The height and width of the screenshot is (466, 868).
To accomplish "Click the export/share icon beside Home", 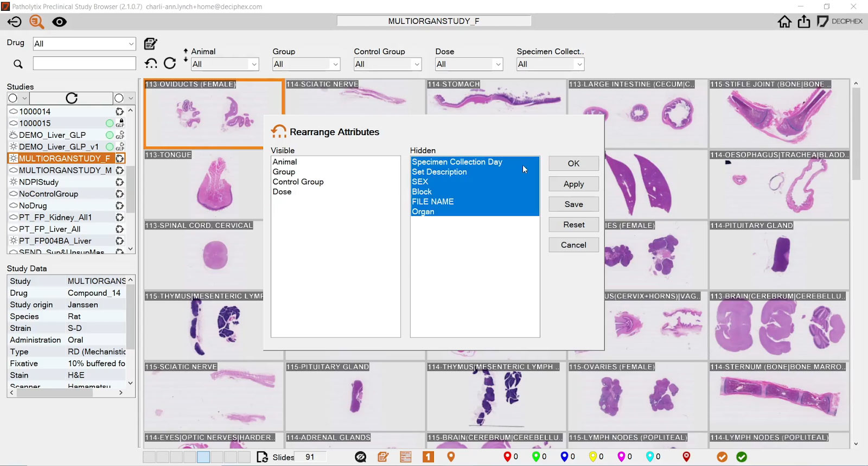I will pos(804,22).
